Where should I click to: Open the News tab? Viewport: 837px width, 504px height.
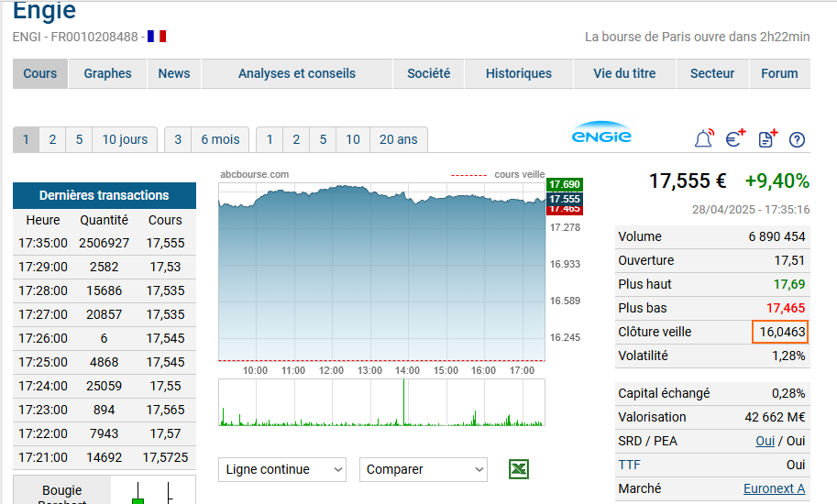click(174, 73)
